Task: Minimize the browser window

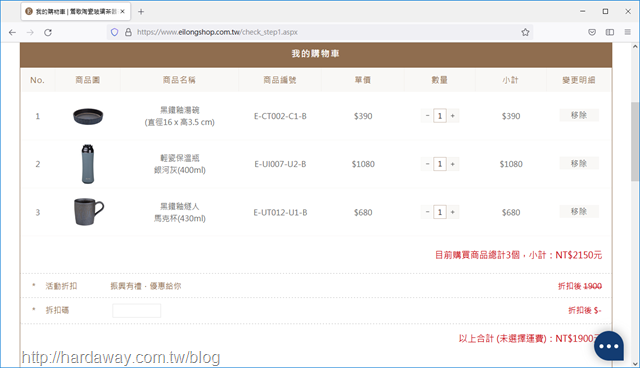Action: [582, 11]
